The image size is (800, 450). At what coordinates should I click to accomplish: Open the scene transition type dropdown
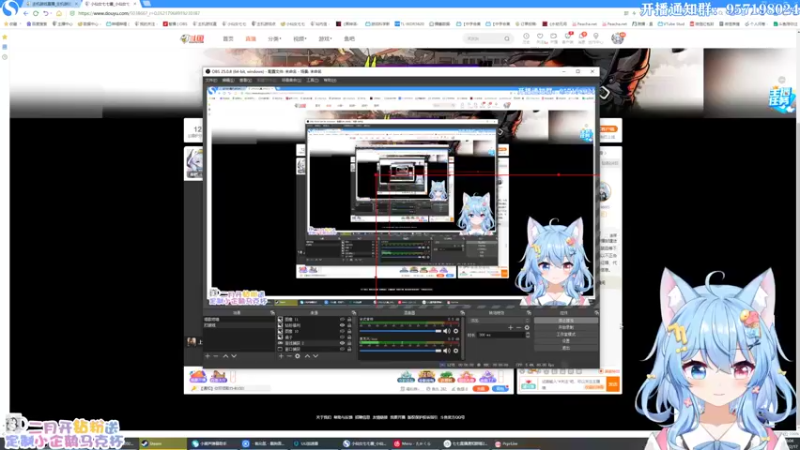point(499,320)
